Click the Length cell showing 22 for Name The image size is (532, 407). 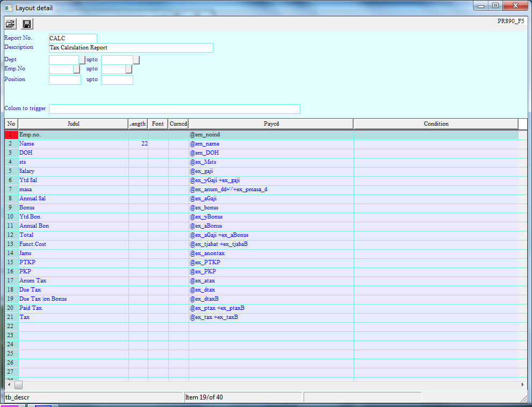coord(138,144)
